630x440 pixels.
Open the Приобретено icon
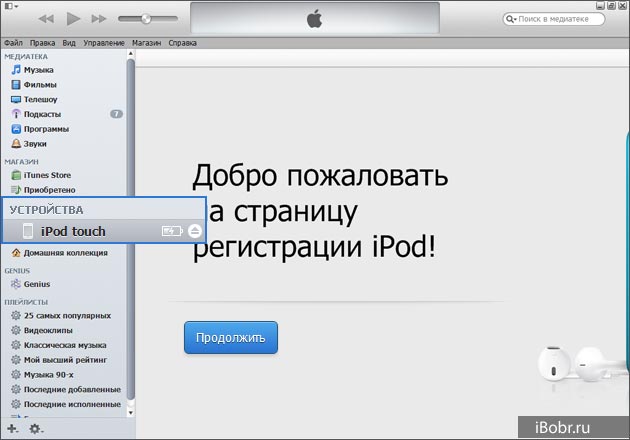[x=16, y=190]
